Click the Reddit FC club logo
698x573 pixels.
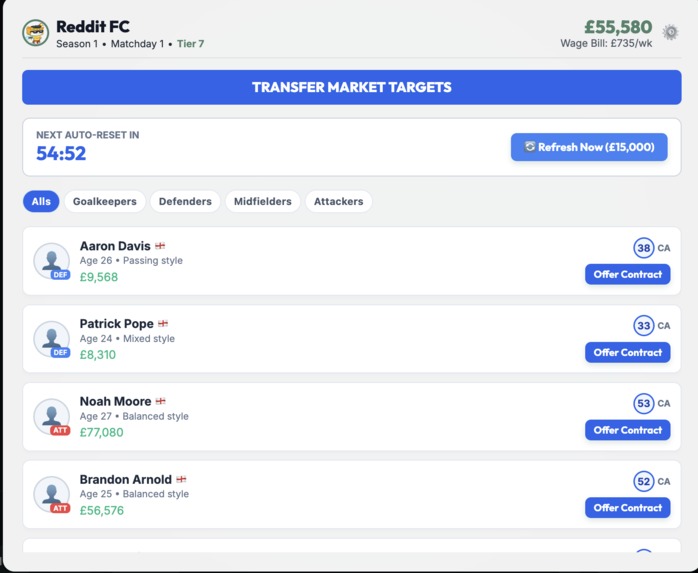click(36, 33)
